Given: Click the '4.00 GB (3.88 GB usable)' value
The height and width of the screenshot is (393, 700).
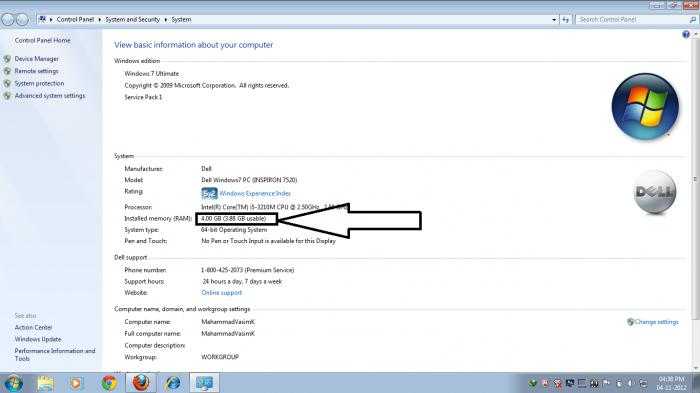Looking at the screenshot, I should [x=233, y=219].
